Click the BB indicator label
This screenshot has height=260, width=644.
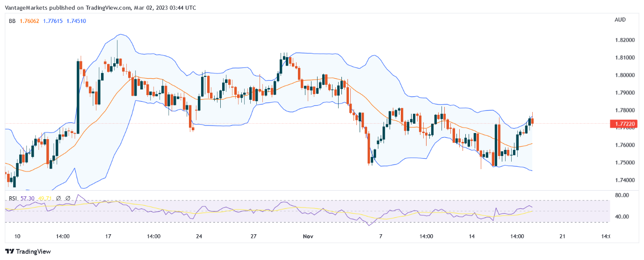click(12, 21)
